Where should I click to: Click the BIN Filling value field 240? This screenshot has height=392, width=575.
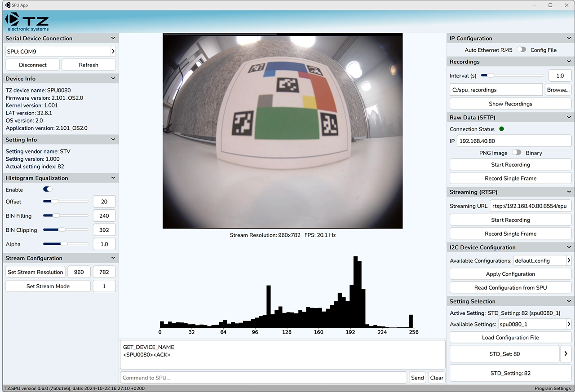(104, 216)
